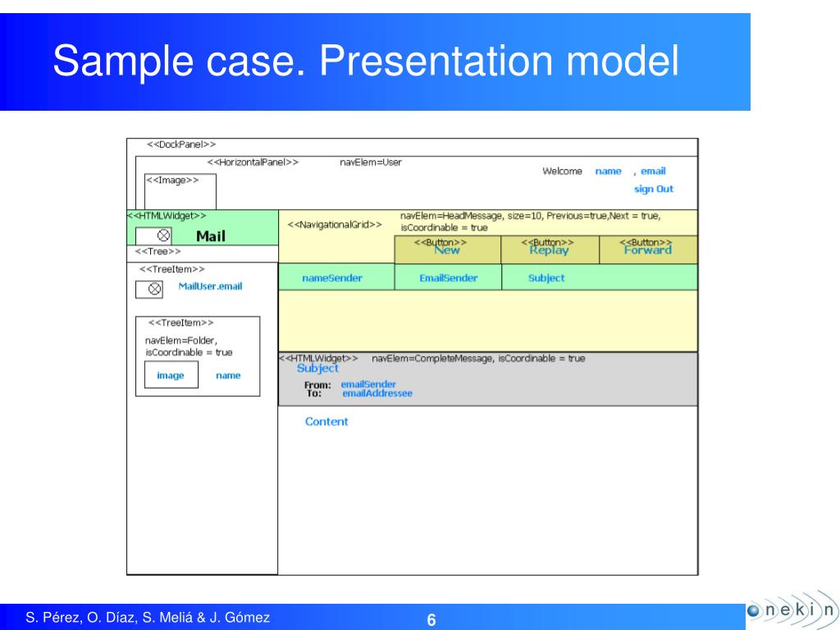The height and width of the screenshot is (630, 840).
Task: Click the emailAddressee value next to To
Action: [377, 394]
